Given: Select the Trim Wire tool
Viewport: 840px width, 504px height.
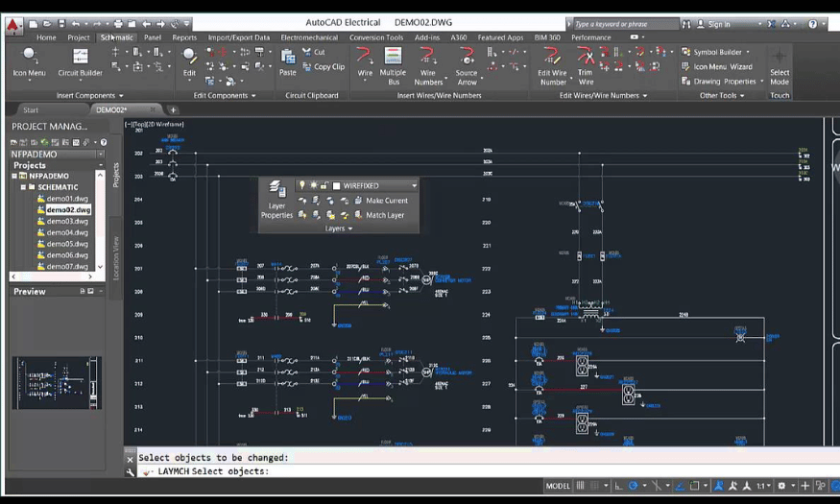Looking at the screenshot, I should tap(586, 66).
